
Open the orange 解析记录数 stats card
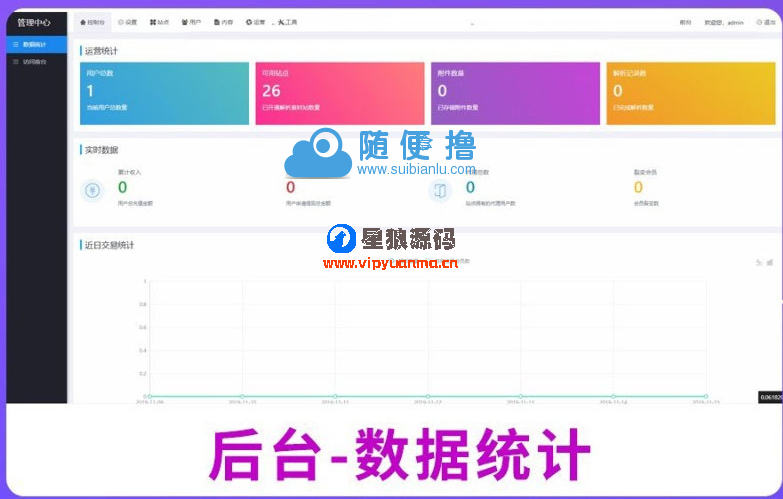click(x=691, y=93)
